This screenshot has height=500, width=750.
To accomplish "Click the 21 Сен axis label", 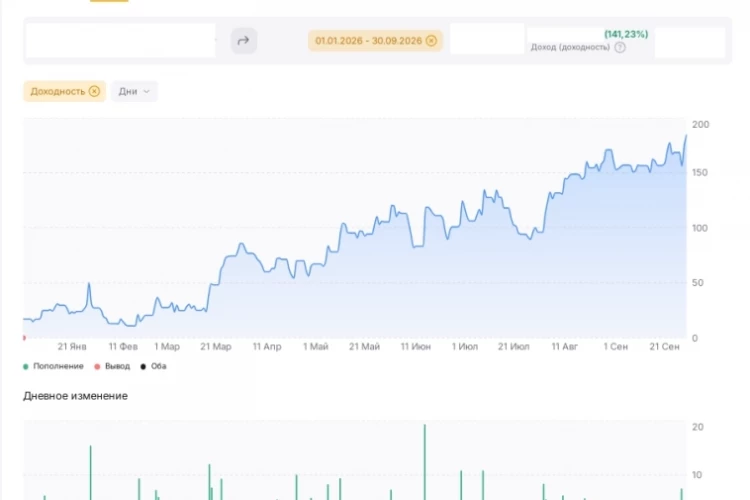I will [664, 346].
